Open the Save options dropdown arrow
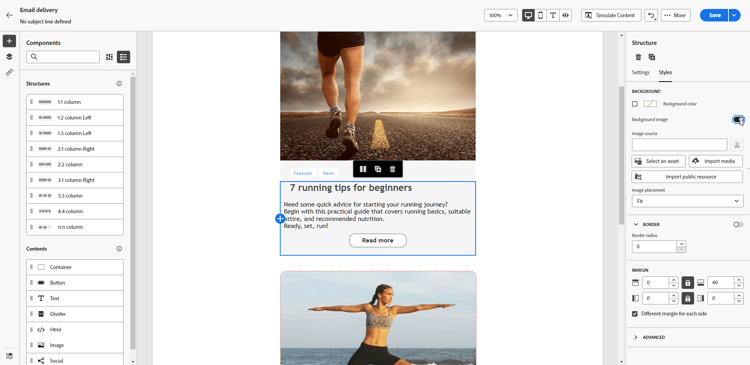This screenshot has height=365, width=750. [734, 15]
